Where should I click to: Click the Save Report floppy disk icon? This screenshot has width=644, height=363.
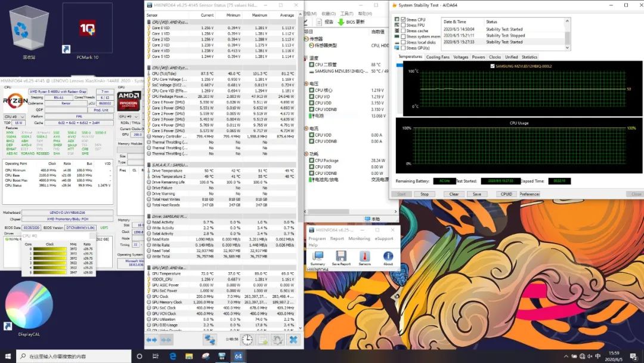point(341,257)
